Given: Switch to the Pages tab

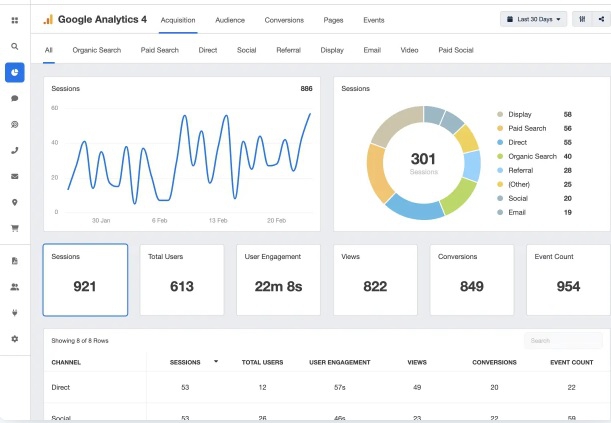Looking at the screenshot, I should pyautogui.click(x=333, y=20).
